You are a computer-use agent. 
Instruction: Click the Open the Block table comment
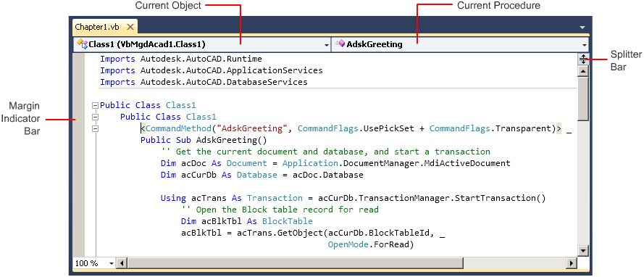pos(280,210)
